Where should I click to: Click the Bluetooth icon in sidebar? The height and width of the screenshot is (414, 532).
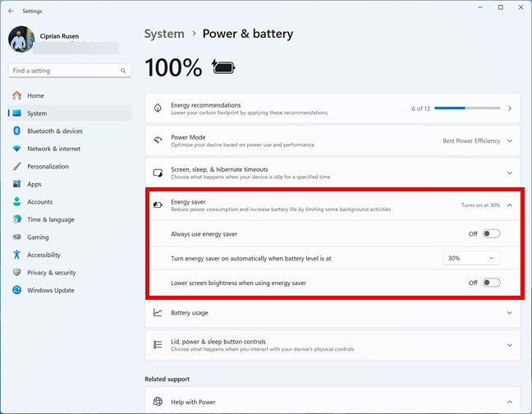pos(16,131)
